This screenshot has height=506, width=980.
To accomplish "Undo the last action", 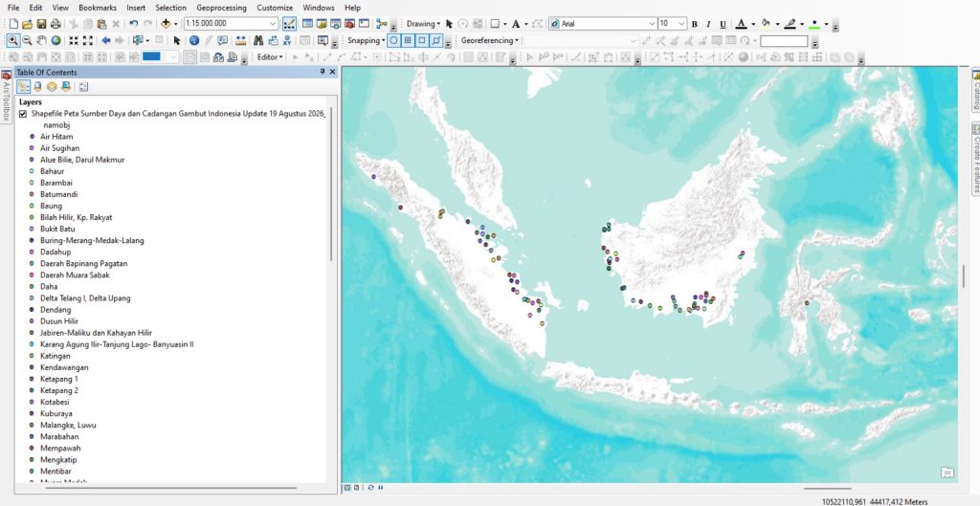I will pos(134,24).
